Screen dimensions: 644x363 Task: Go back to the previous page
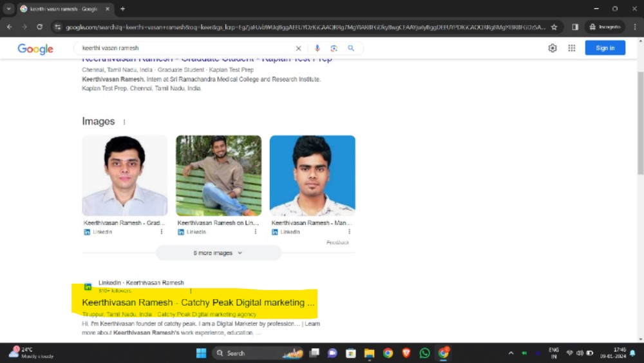pos(10,27)
